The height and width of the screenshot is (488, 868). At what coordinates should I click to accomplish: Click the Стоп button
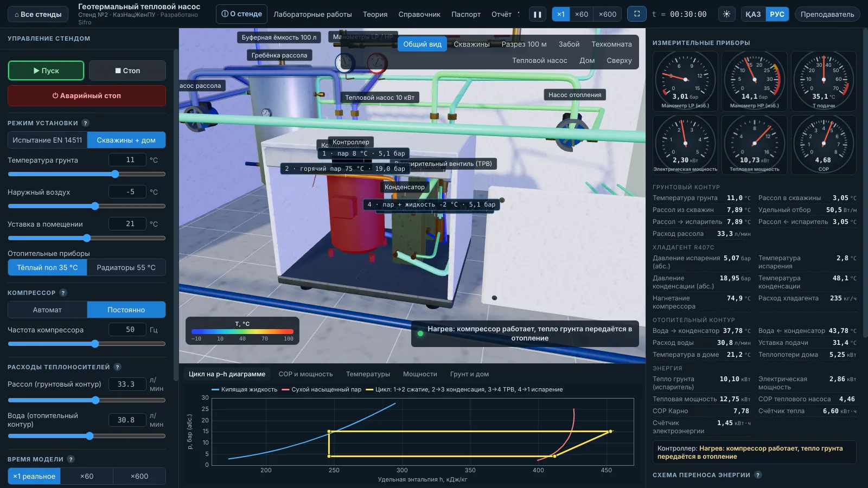pos(127,70)
